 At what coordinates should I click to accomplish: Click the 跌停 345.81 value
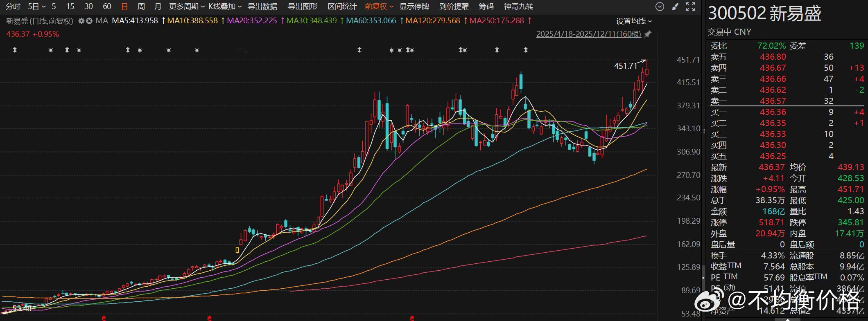[x=851, y=222]
